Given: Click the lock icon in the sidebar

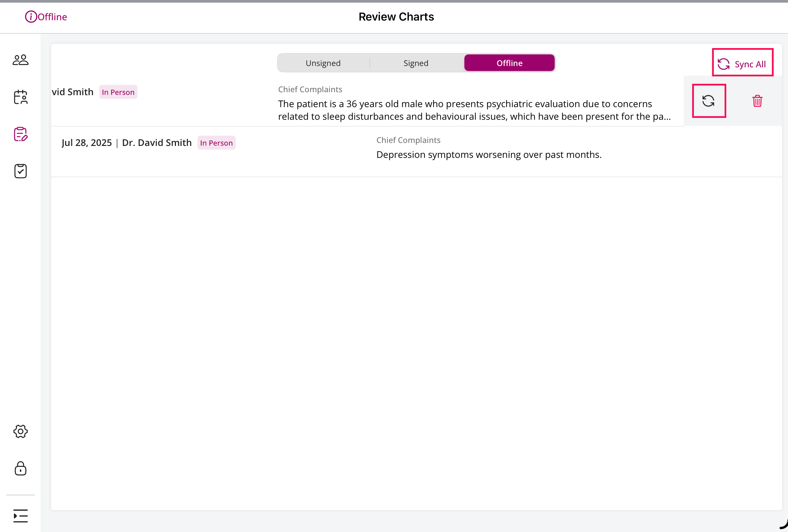Looking at the screenshot, I should [x=20, y=469].
